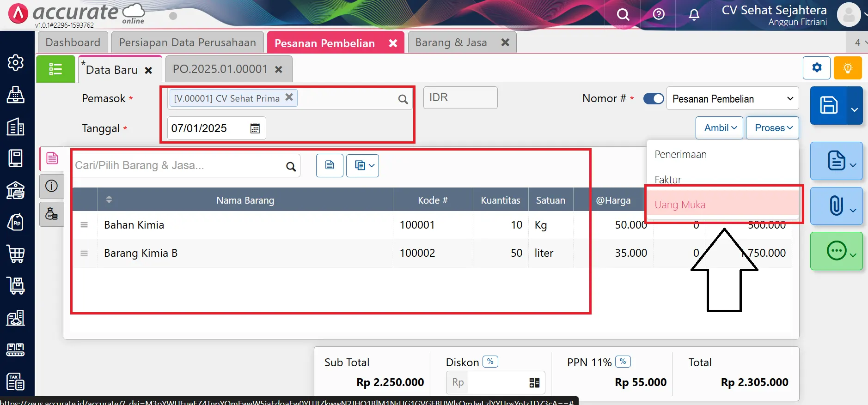Viewport: 868px width, 405px height.
Task: Open tax report module in sidebar
Action: click(16, 381)
